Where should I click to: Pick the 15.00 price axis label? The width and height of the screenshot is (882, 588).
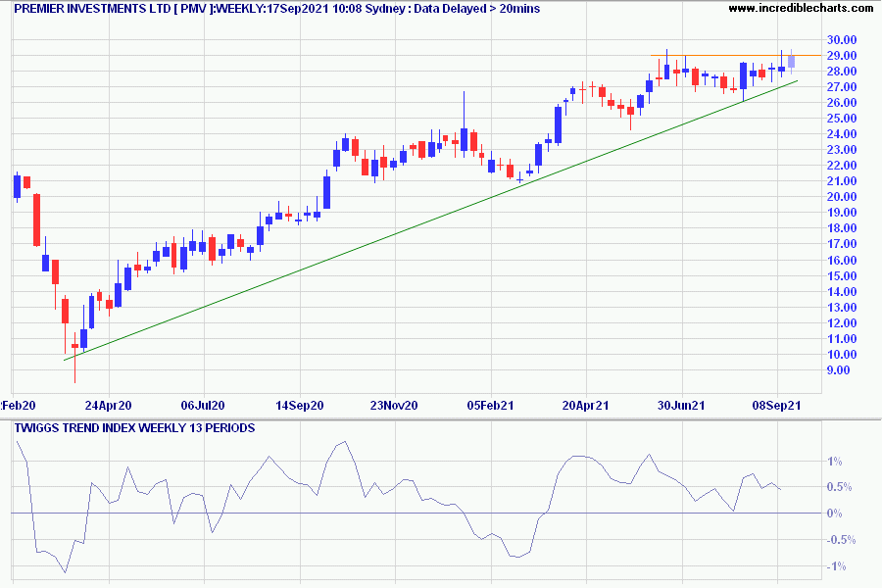[842, 276]
